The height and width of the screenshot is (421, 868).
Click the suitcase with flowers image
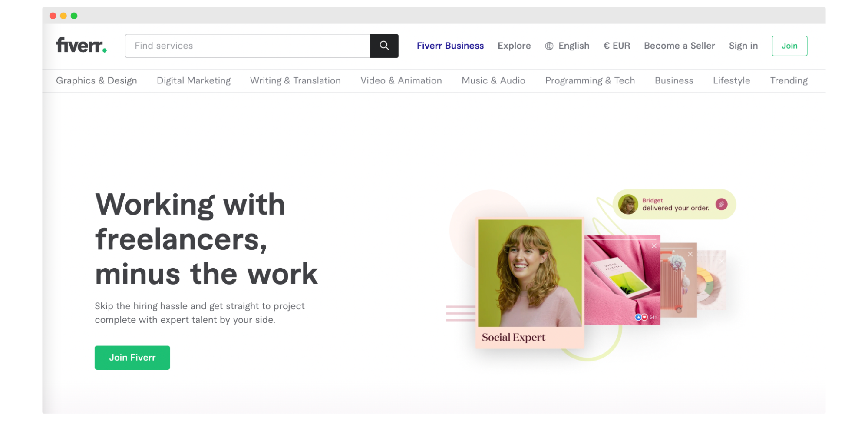pos(679,280)
